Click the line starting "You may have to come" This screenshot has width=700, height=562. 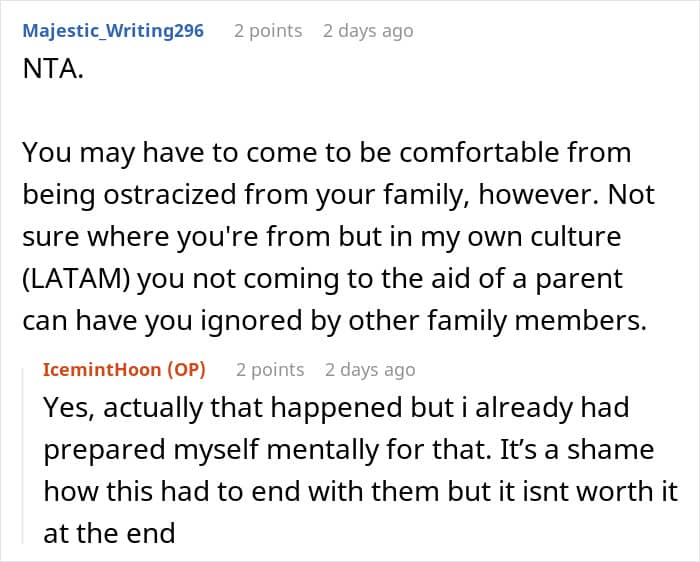coord(326,153)
